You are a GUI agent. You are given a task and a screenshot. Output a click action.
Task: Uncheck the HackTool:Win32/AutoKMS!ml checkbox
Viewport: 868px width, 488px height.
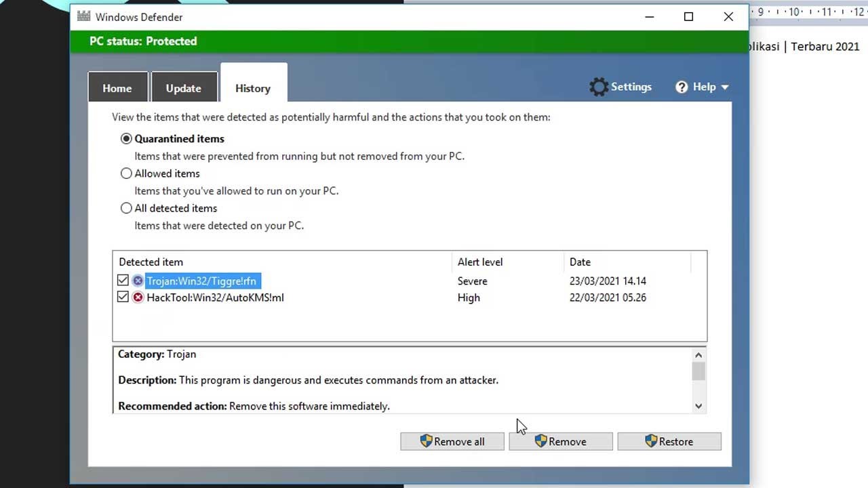(123, 297)
